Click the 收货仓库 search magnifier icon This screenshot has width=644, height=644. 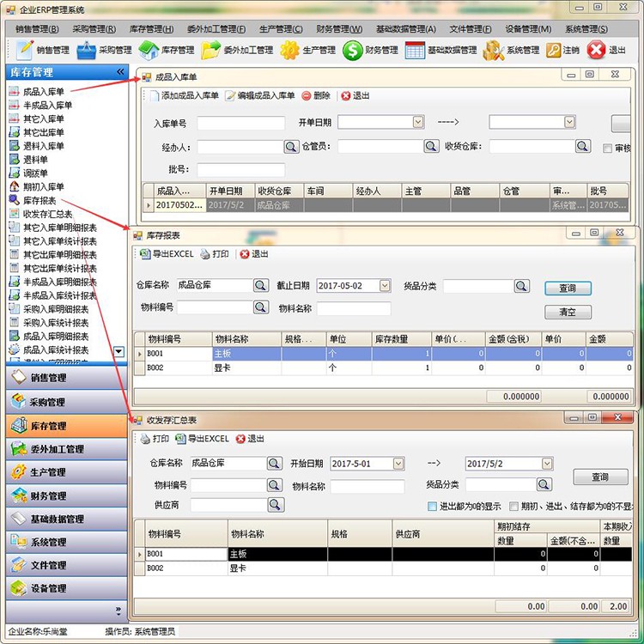(x=583, y=146)
